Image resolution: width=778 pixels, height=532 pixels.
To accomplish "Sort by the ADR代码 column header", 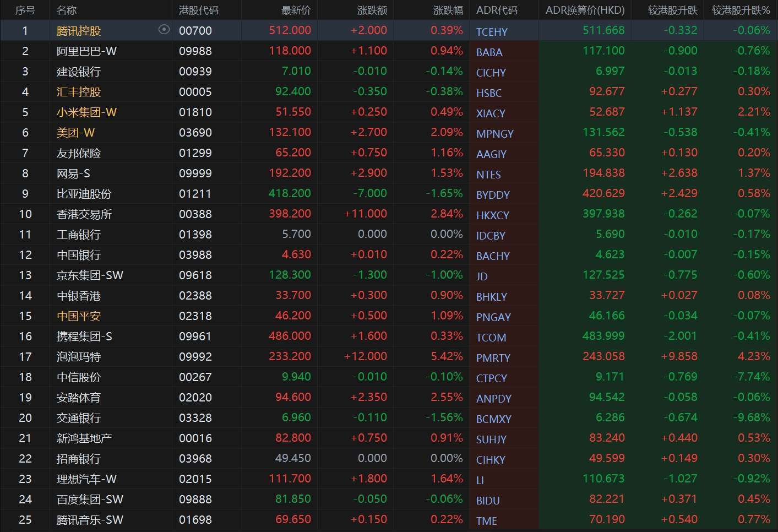I will tap(497, 10).
